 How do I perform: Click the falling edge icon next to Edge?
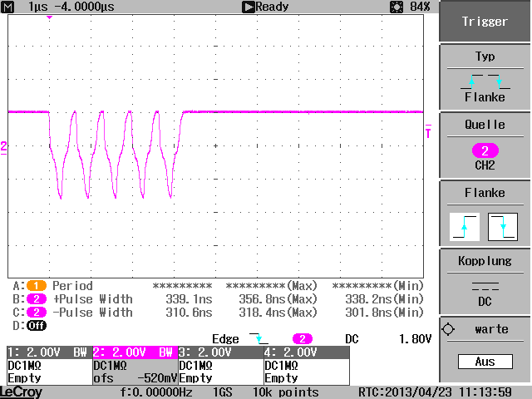point(259,338)
